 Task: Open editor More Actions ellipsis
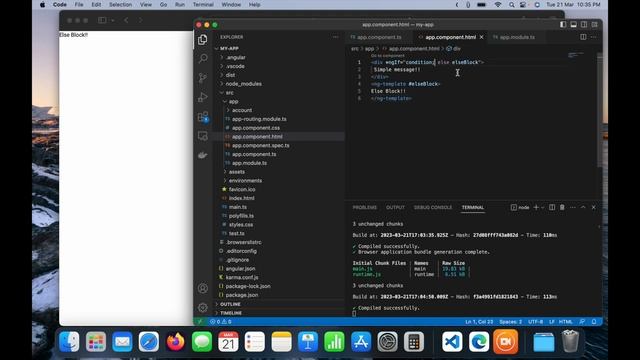tap(593, 37)
